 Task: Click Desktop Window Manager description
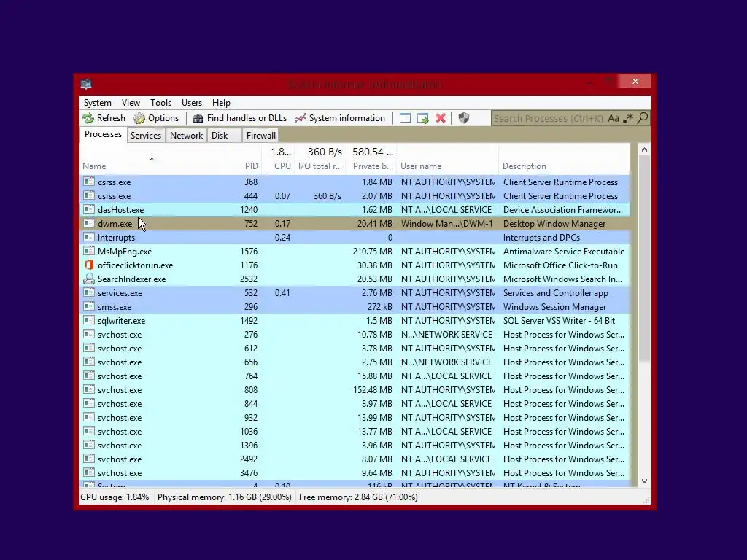pyautogui.click(x=554, y=223)
